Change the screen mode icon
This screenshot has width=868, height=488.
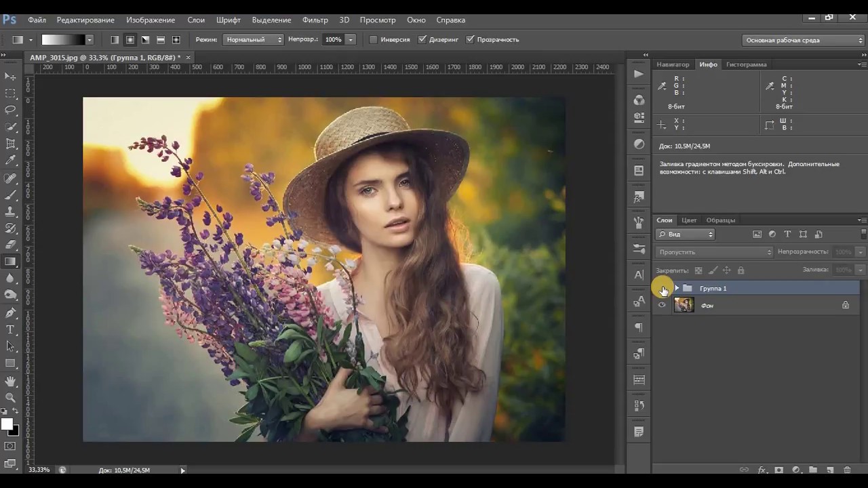(10, 464)
